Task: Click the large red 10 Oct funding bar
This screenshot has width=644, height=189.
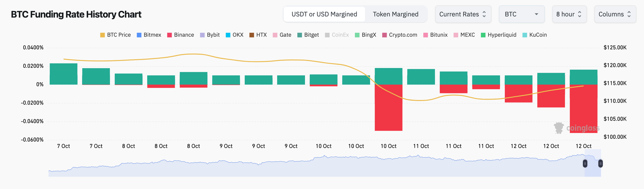Action: [x=388, y=108]
